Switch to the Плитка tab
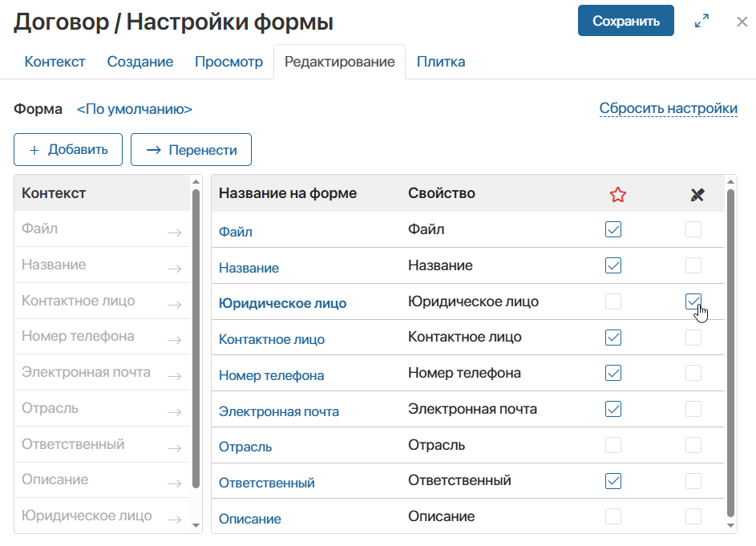Viewport: 756px width, 546px height. [x=441, y=61]
